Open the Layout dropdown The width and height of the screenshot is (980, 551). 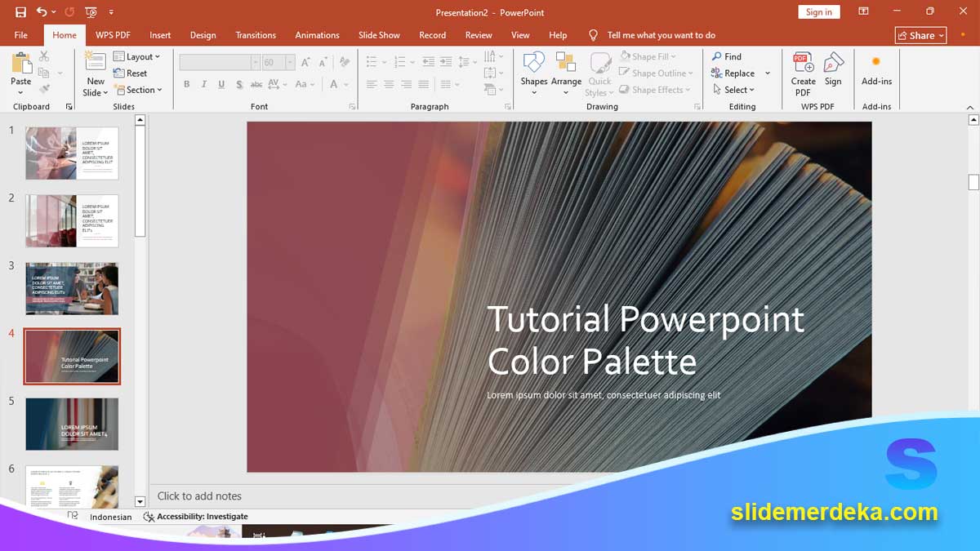[136, 56]
